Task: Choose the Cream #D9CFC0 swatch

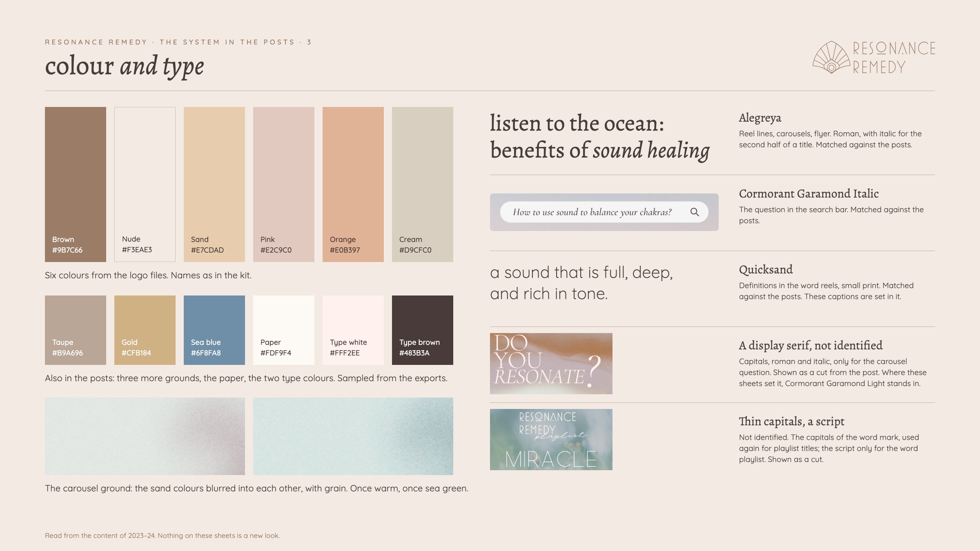Action: point(423,184)
